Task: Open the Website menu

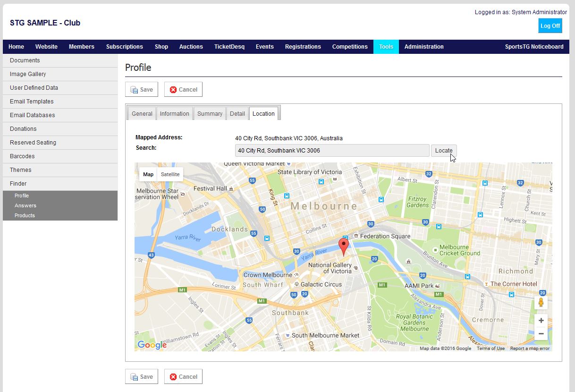Action: click(x=46, y=47)
